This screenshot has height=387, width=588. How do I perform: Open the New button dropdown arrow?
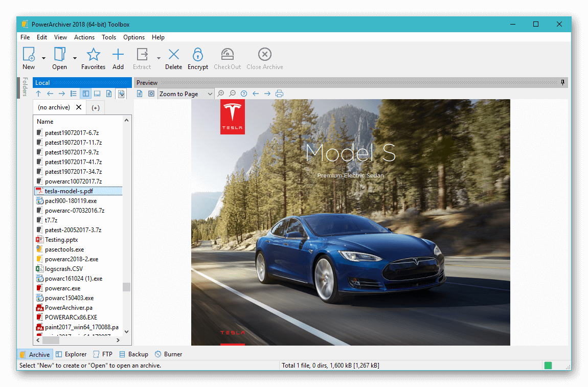click(x=43, y=58)
